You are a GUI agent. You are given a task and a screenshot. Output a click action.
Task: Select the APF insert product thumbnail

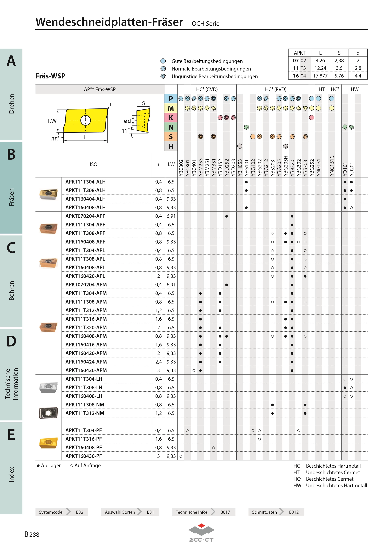coord(48,228)
